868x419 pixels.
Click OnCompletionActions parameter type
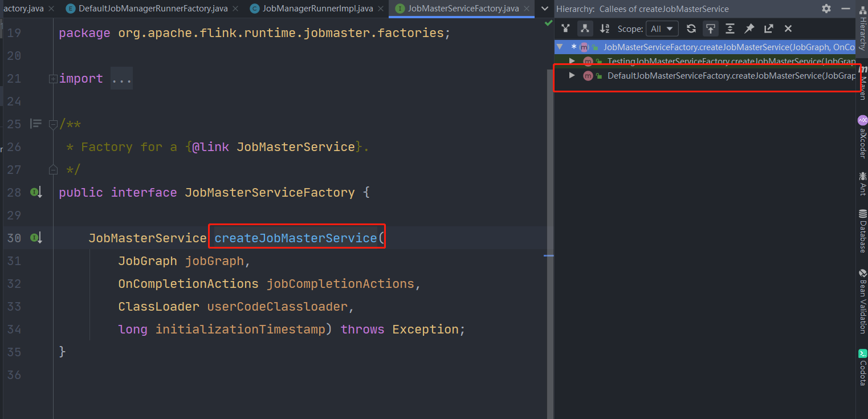[x=188, y=284]
